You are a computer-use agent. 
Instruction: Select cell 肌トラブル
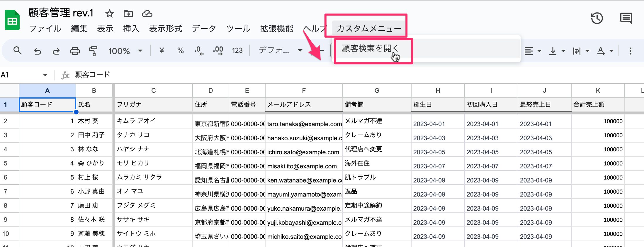pos(377,177)
